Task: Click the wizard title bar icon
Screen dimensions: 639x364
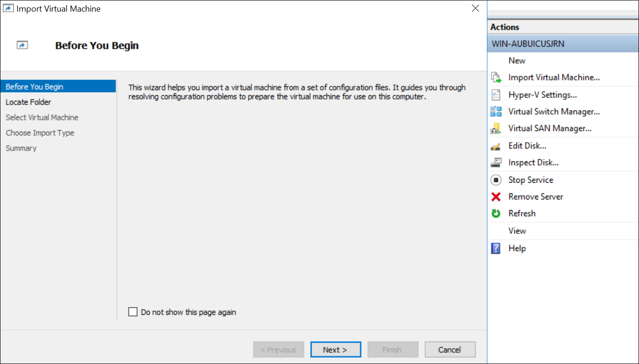Action: click(8, 8)
